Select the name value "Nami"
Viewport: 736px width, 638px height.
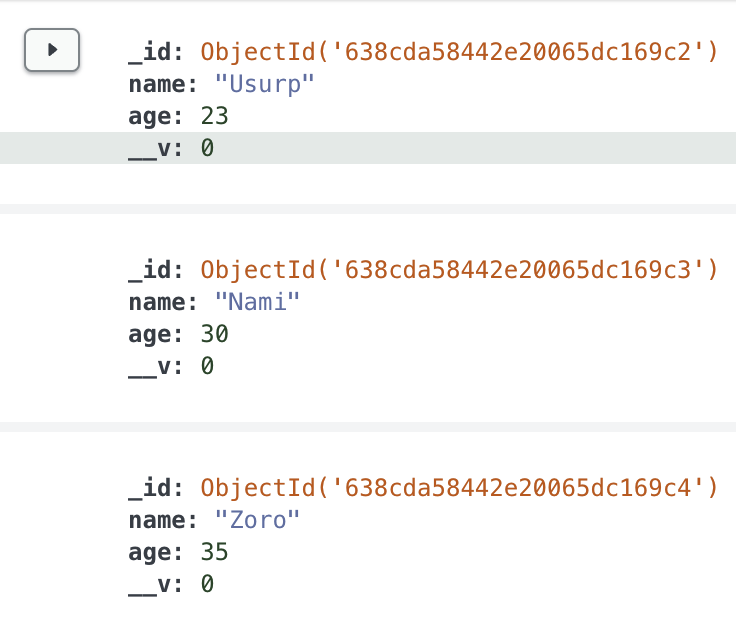pos(257,302)
